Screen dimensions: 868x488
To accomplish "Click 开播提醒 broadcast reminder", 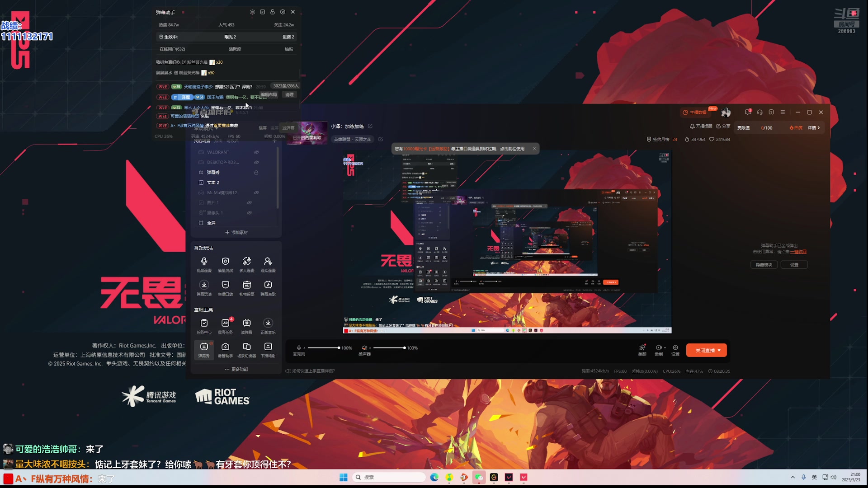I will 701,126.
